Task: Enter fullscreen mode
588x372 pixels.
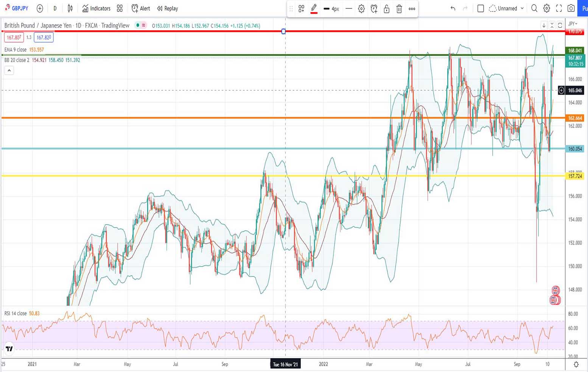Action: click(559, 8)
